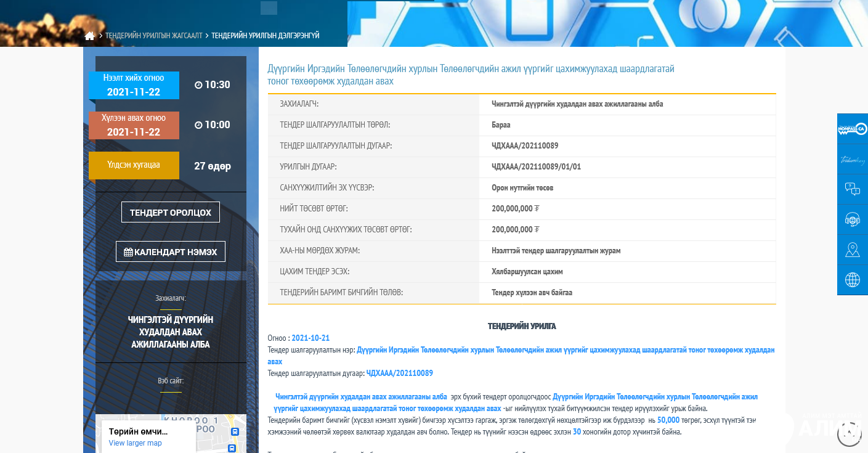
Task: Click the lower bus stop marker on map
Action: pos(232,448)
